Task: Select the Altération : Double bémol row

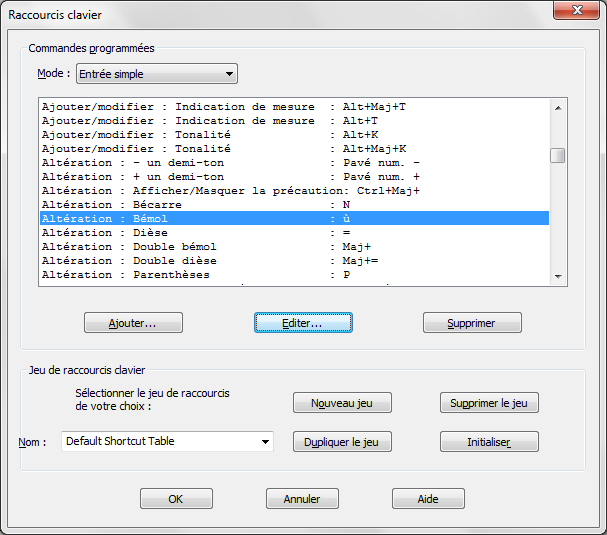Action: tap(200, 246)
